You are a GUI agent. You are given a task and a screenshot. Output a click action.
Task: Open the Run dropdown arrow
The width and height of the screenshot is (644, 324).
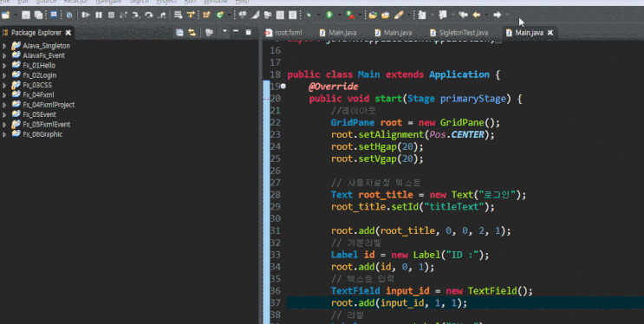(339, 16)
